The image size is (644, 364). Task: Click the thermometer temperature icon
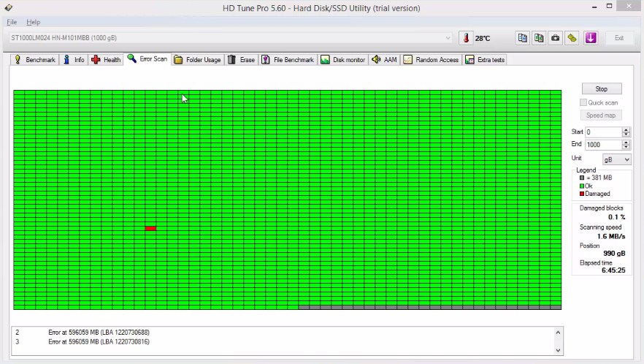click(x=466, y=38)
